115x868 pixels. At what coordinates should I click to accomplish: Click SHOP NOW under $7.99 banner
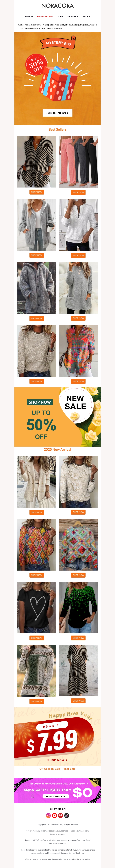click(57, 760)
